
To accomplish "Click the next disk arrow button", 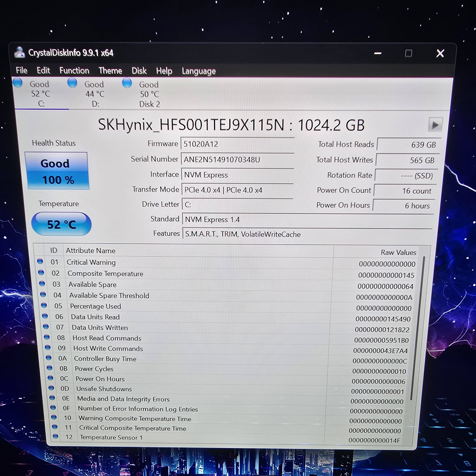I will coord(435,125).
